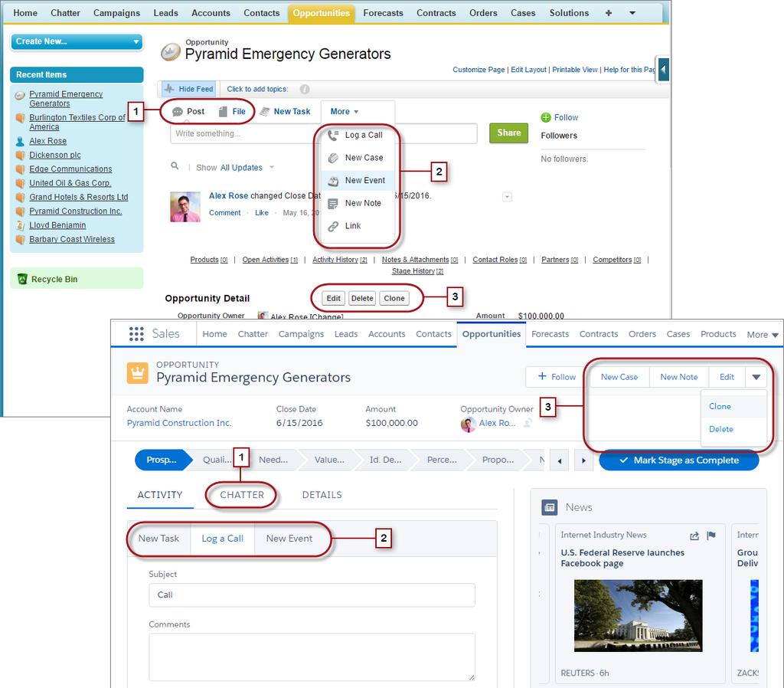Click the change owner icon beside Alex Ro...
784x688 pixels.
point(528,423)
